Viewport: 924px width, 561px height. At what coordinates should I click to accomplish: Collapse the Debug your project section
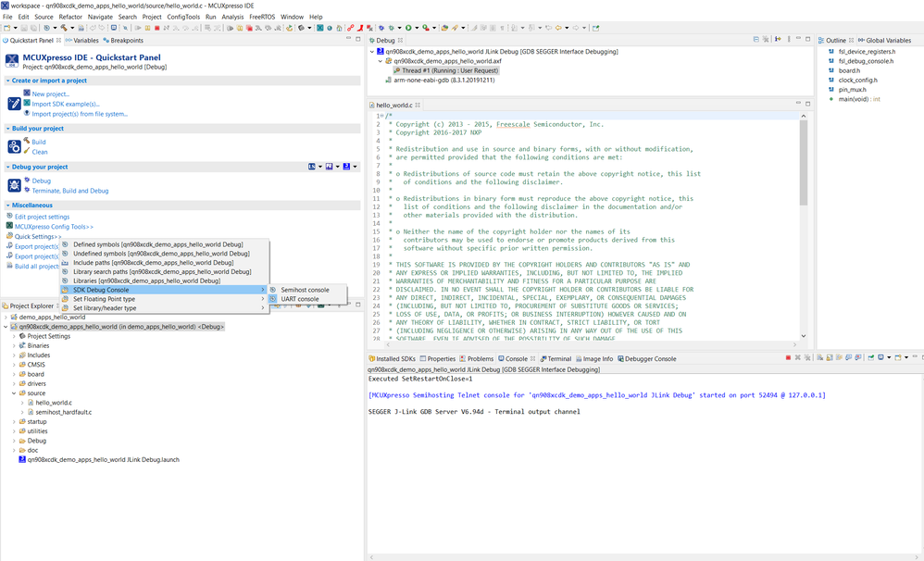(8, 168)
